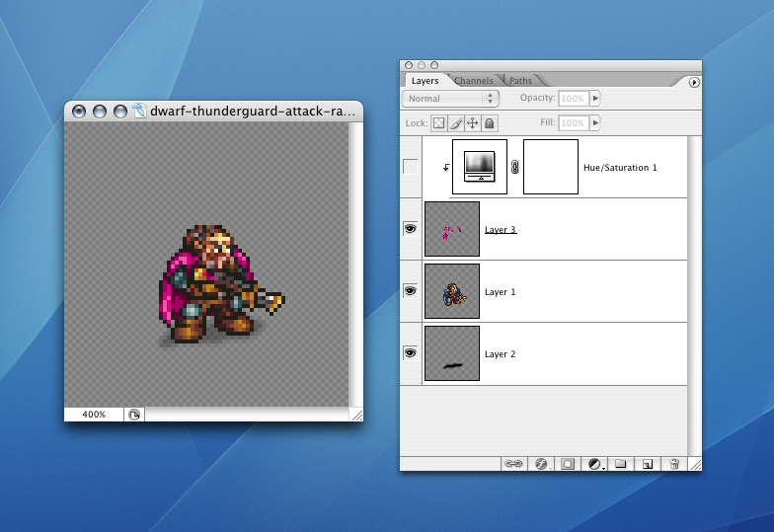Image resolution: width=774 pixels, height=532 pixels.
Task: Open the Layers panel options menu arrow
Action: 694,83
